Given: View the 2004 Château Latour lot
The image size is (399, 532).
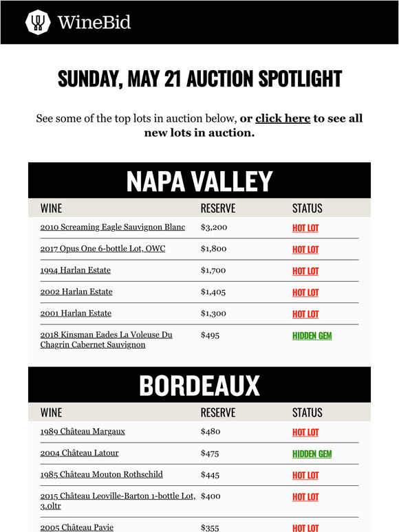Looking at the screenshot, I should point(80,453).
